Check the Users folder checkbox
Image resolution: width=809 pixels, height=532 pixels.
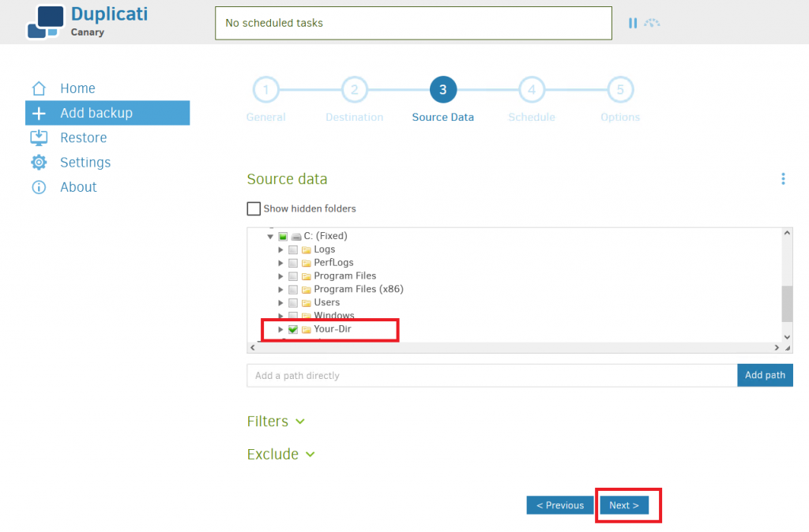tap(293, 302)
